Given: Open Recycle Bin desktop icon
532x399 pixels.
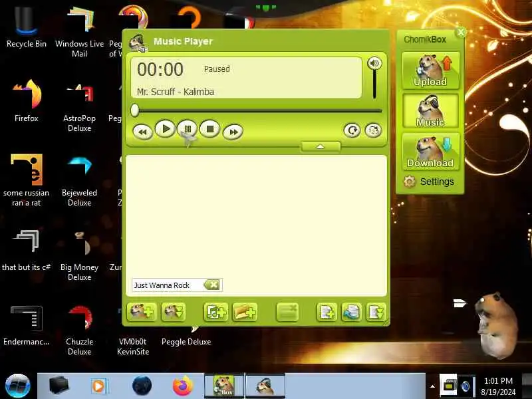Looking at the screenshot, I should pos(26,28).
